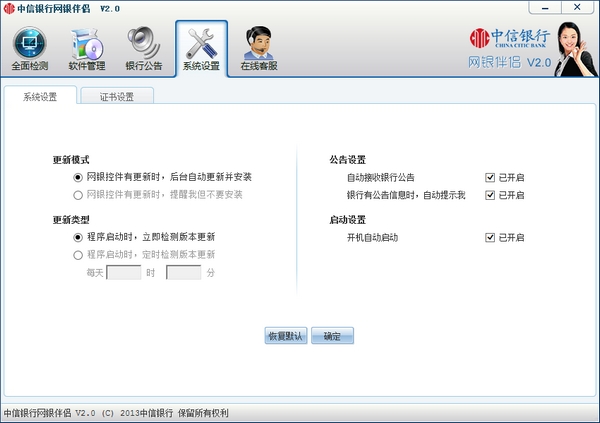Choose 定时检测版本更新 scheduled option

point(78,255)
